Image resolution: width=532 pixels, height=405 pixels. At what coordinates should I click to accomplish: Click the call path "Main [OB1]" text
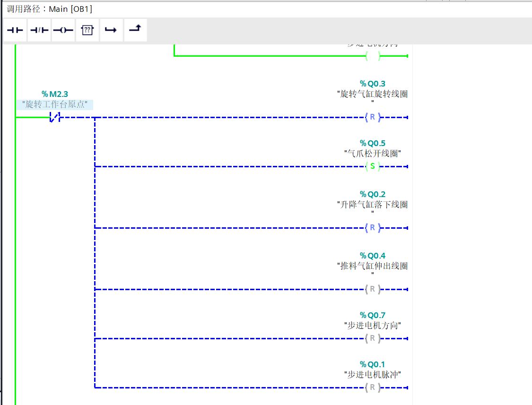pyautogui.click(x=70, y=9)
